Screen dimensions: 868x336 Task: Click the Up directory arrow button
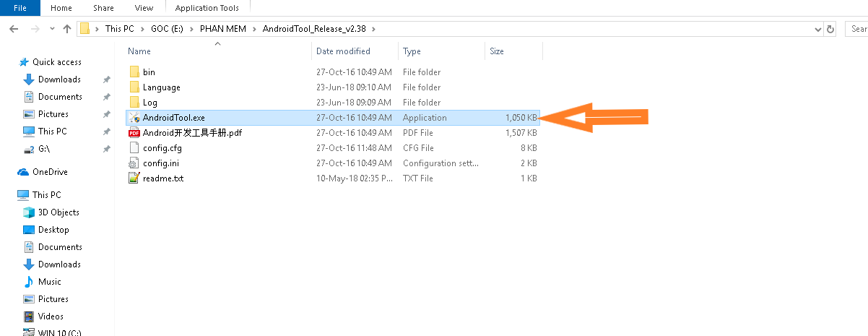(67, 29)
